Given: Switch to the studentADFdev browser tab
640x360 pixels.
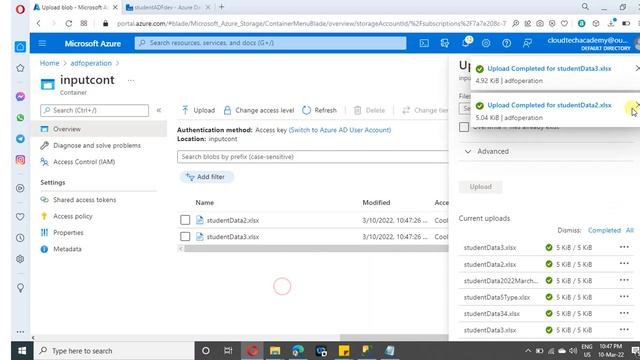Looking at the screenshot, I should 167,7.
